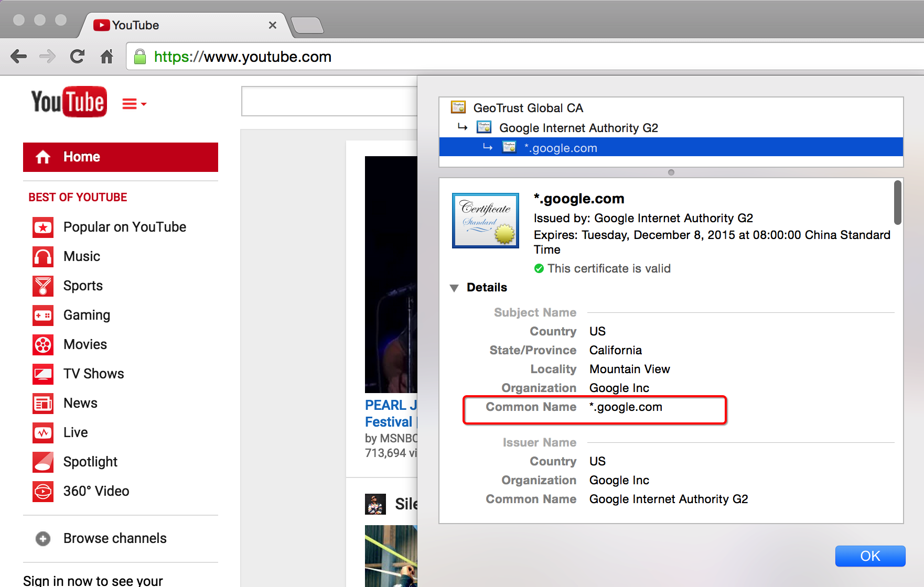Click the featured video thumbnail
Screen dimensions: 924x587
click(391, 275)
